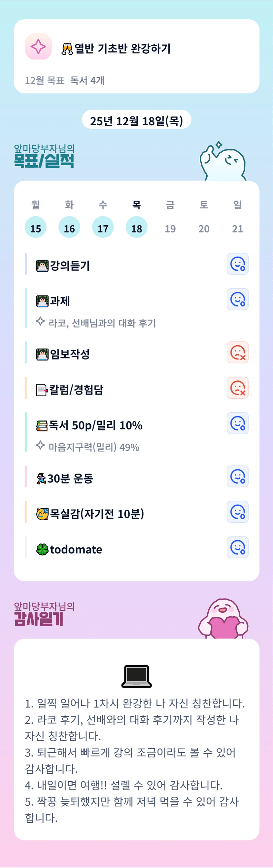This screenshot has width=273, height=868.
Task: Open the 열반 기초반 완강하기 goal title
Action: point(122,48)
